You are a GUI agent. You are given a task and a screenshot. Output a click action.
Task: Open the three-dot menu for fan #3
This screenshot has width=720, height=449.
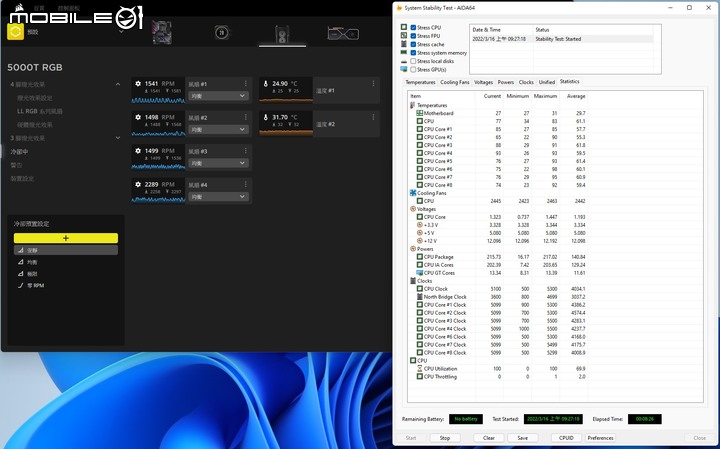point(246,151)
